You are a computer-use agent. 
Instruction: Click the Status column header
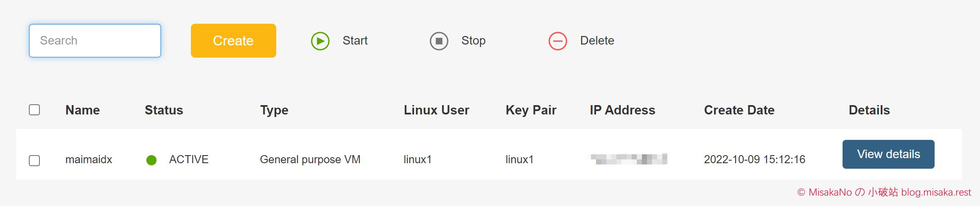tap(164, 110)
